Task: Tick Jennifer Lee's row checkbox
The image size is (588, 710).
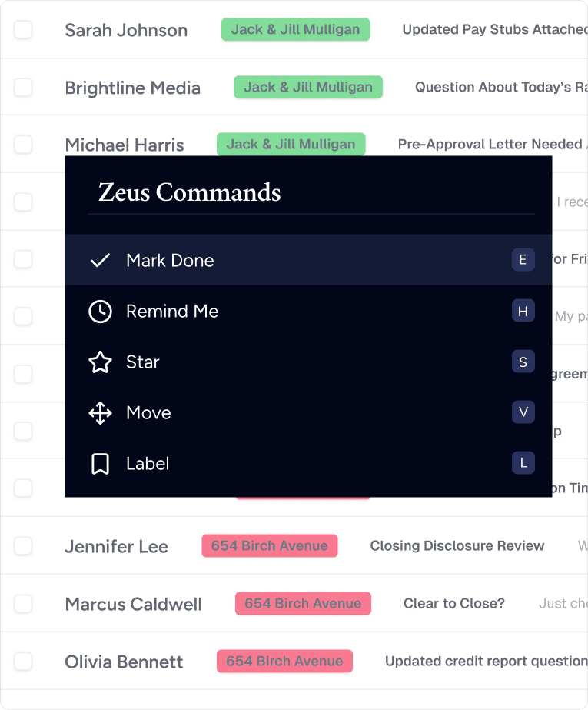Action: (23, 545)
